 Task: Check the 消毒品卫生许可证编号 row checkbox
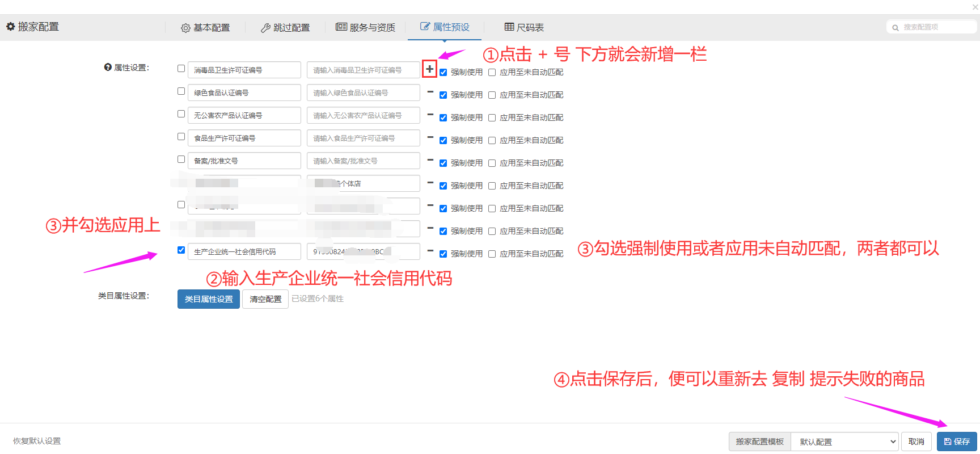(181, 69)
